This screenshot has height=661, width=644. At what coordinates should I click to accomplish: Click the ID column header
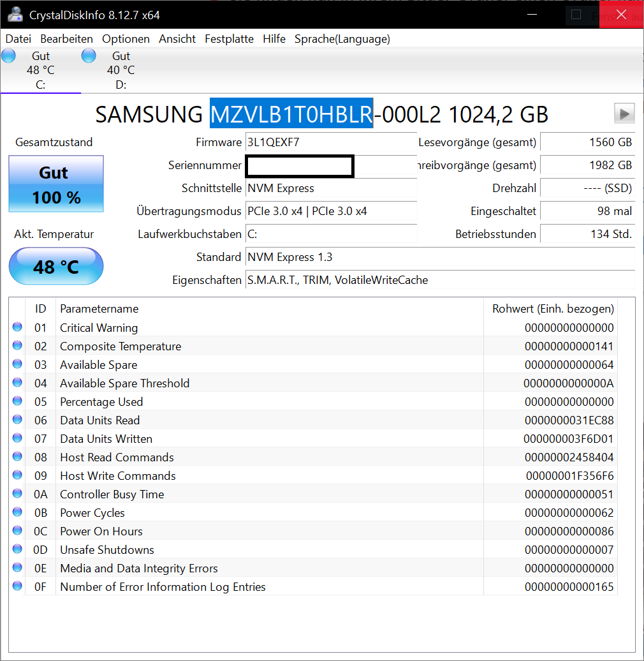click(x=40, y=309)
